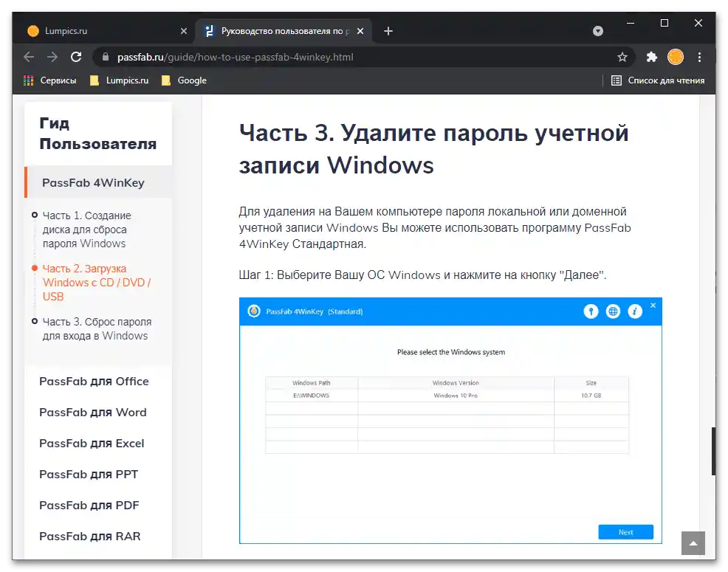Select the Руководство пользователя tab

(x=284, y=31)
